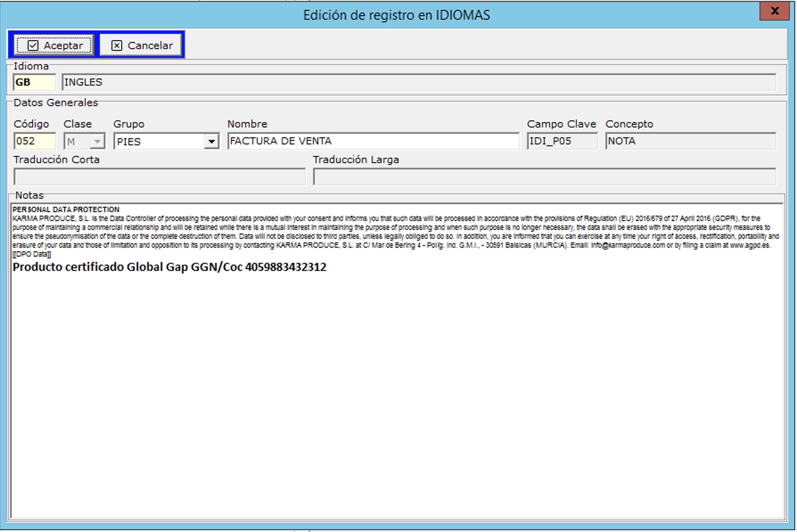Select the Concepto field showing NOTA
797x532 pixels.
690,141
